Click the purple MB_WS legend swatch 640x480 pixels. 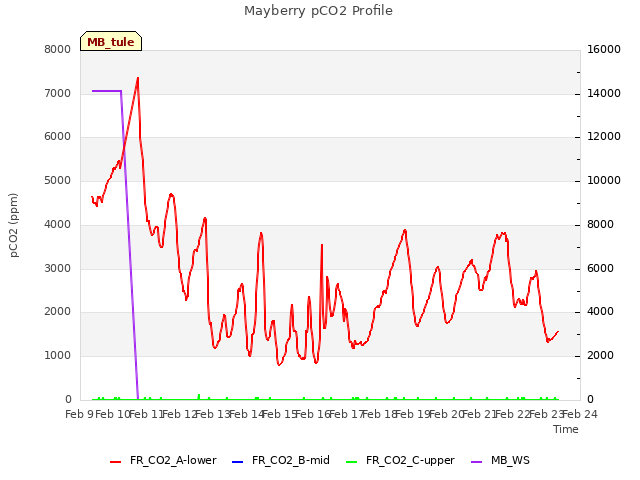click(477, 462)
